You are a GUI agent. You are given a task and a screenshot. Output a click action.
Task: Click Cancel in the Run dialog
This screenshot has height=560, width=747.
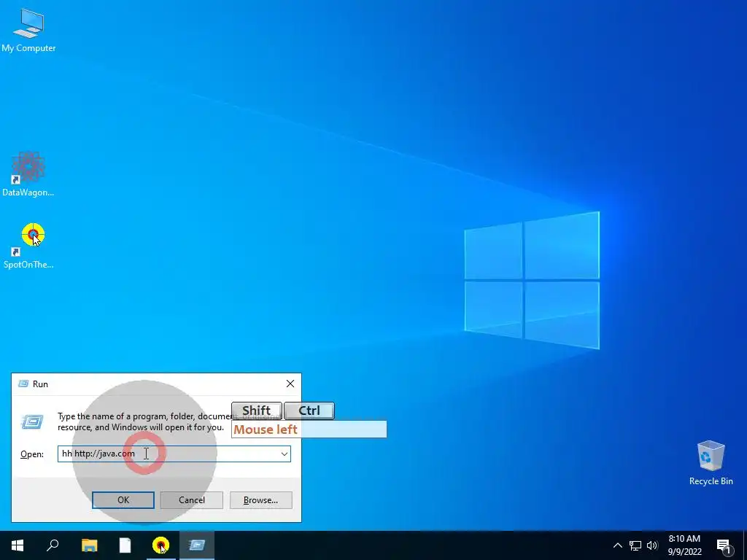[x=192, y=500]
